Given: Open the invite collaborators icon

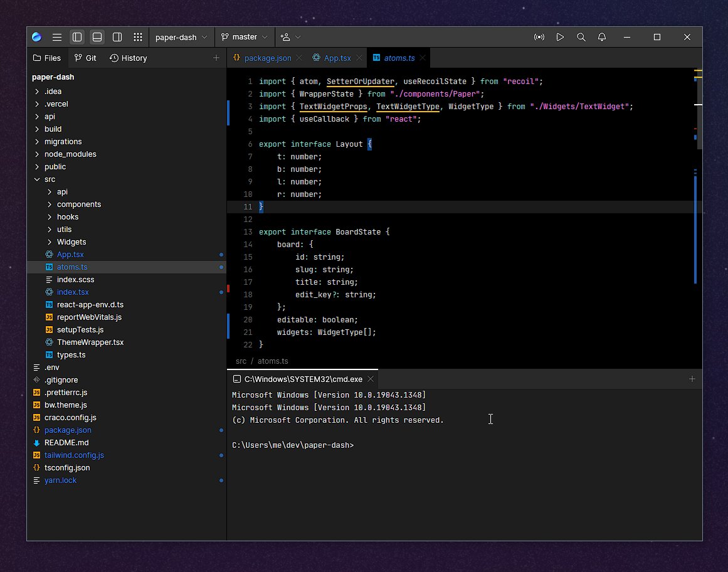Looking at the screenshot, I should point(287,37).
